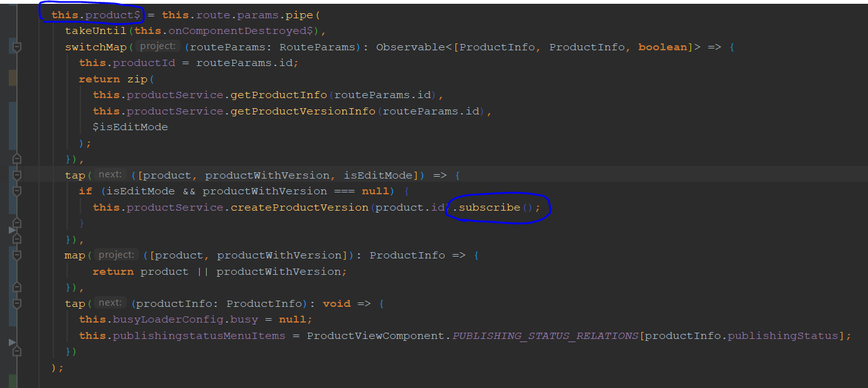Collapse the first tap block fold marker
868x388 pixels.
[17, 175]
